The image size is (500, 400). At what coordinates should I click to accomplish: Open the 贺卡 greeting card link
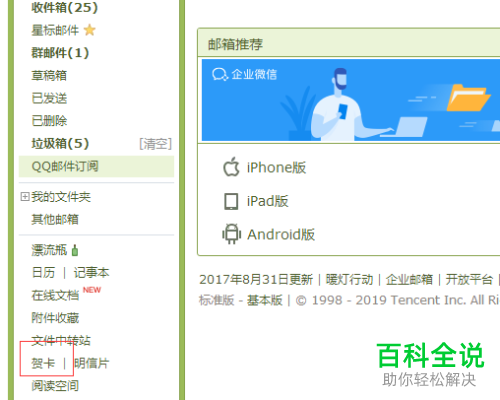click(43, 363)
